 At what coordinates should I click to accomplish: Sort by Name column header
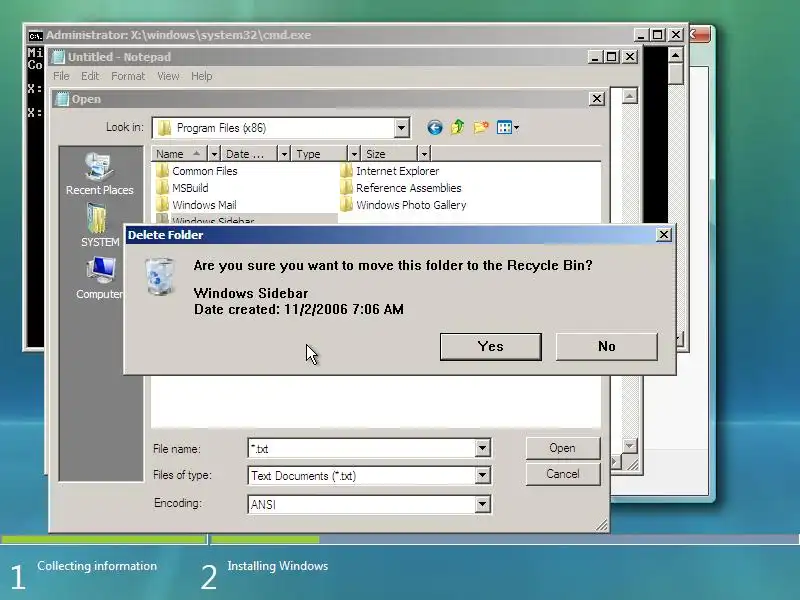point(179,154)
